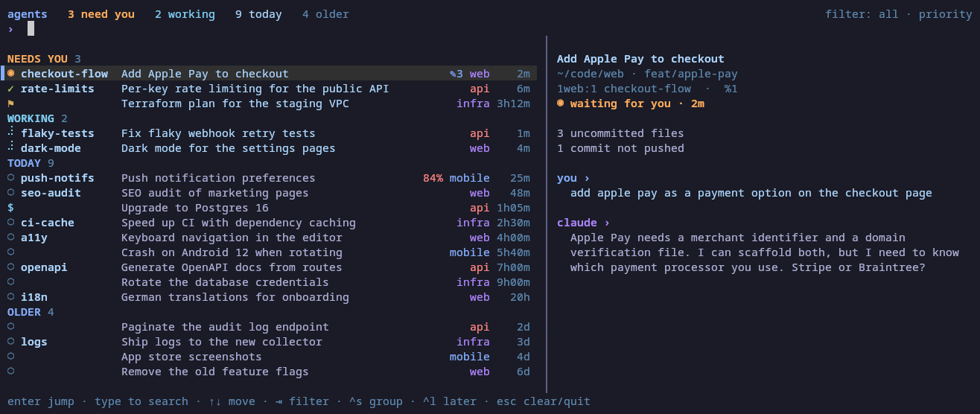This screenshot has width=980, height=414.
Task: Click the status circle on Rotate database credentials row
Action: click(x=10, y=282)
